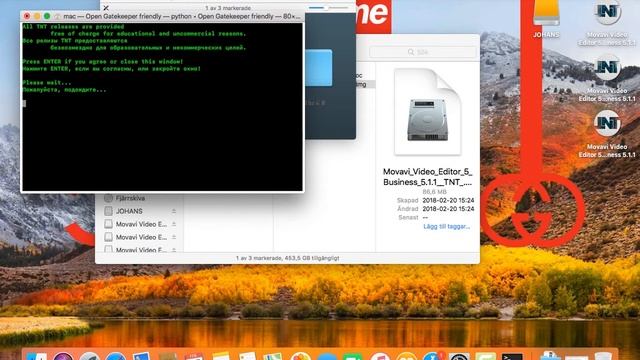Click the '86,6 MB' file size text
640x360 pixels.
point(434,191)
